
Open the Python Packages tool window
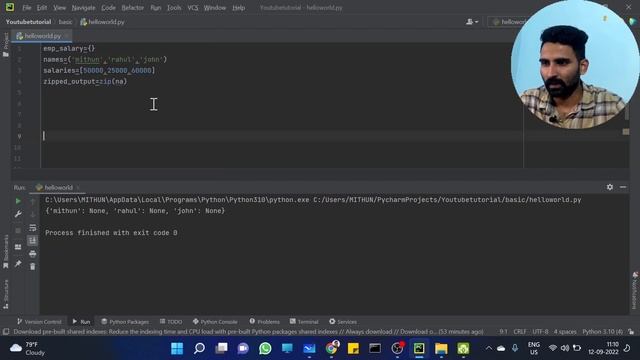pos(125,322)
